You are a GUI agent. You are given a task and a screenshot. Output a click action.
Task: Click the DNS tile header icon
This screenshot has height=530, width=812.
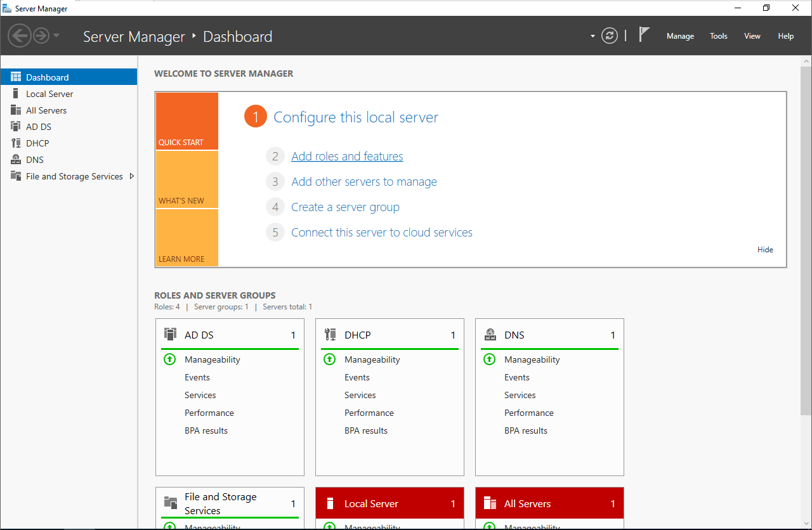[490, 334]
